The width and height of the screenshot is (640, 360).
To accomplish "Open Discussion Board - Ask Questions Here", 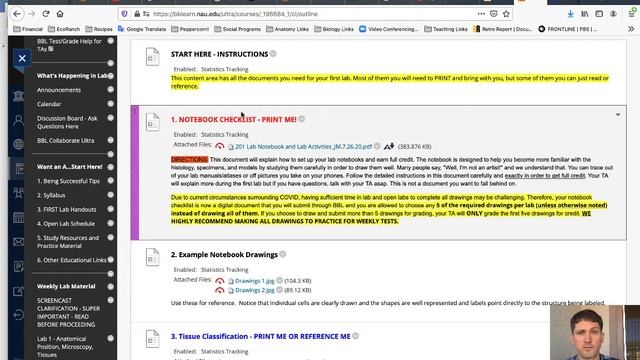I will (67, 122).
